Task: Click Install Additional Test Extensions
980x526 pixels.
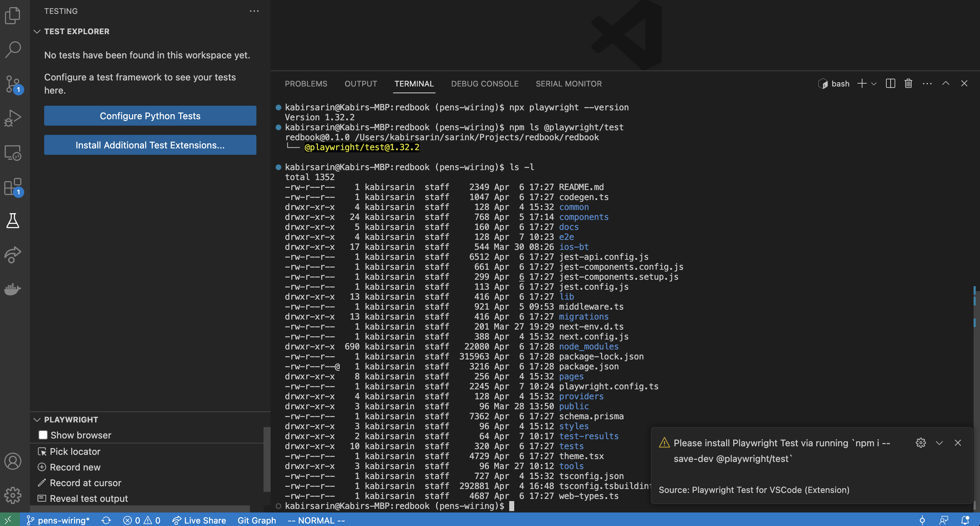Action: click(150, 145)
